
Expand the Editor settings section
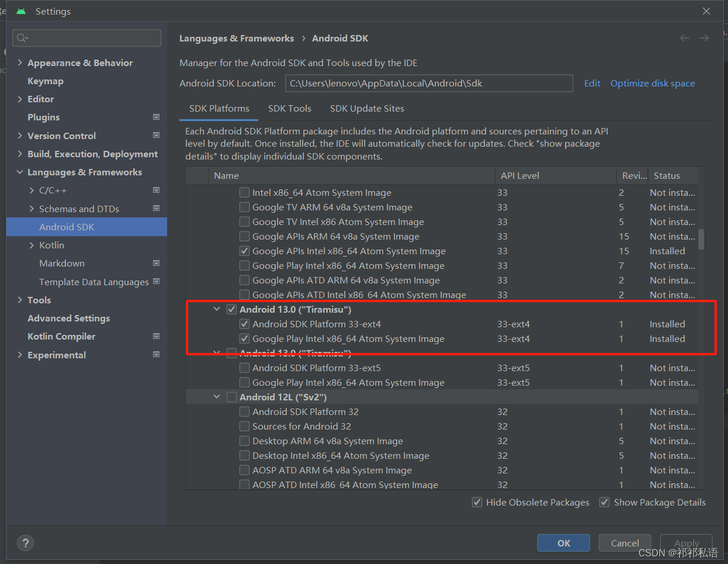20,99
